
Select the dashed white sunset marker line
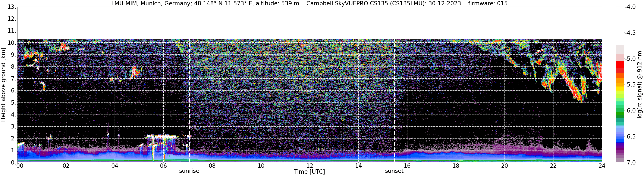(x=395, y=101)
